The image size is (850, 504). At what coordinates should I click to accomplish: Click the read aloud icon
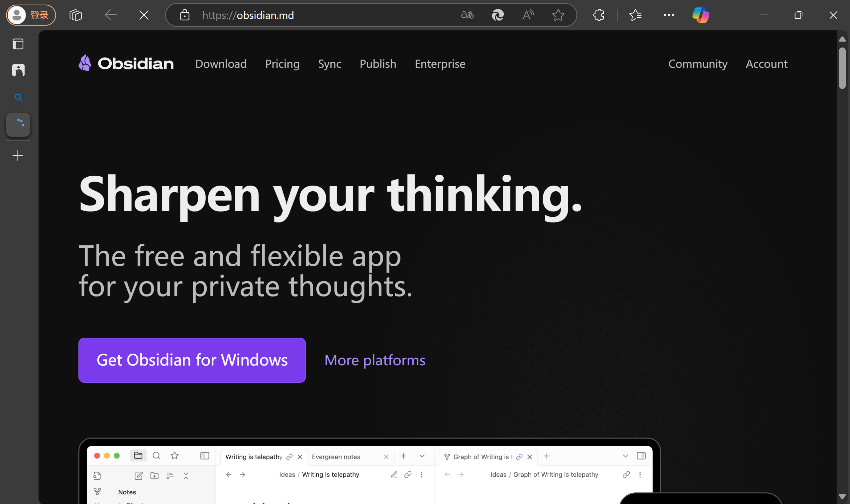click(528, 15)
